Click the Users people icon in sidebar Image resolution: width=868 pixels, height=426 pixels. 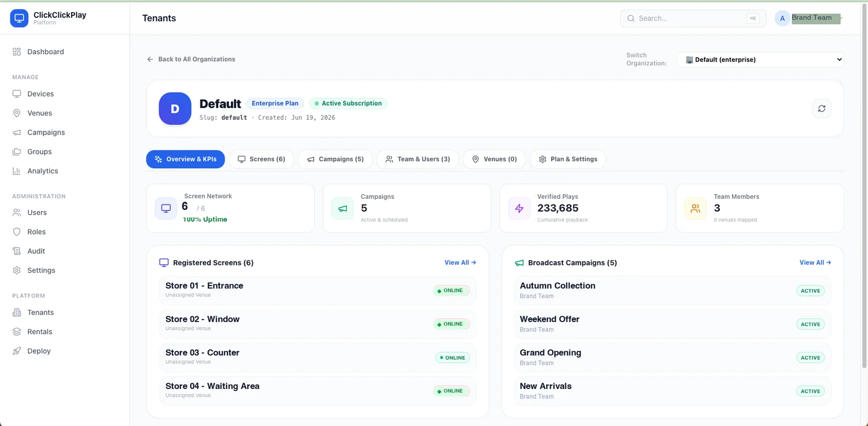(x=17, y=213)
